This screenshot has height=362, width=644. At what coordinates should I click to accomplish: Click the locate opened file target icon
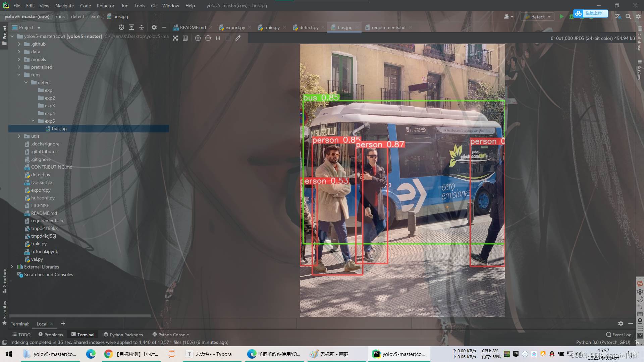pos(121,27)
